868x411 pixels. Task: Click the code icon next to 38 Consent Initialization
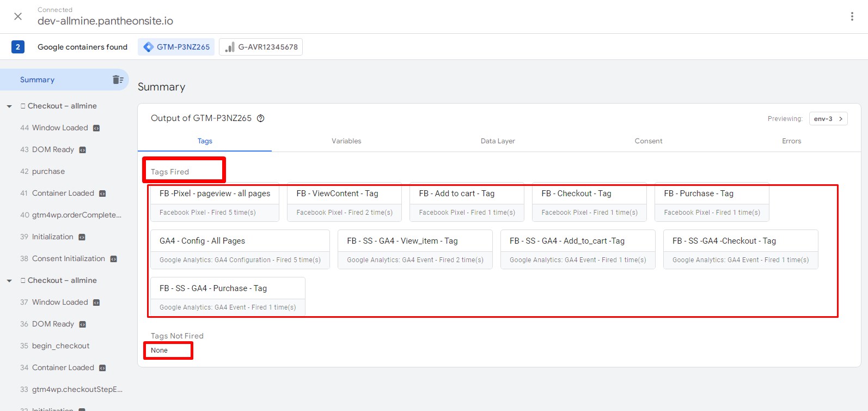click(x=114, y=259)
